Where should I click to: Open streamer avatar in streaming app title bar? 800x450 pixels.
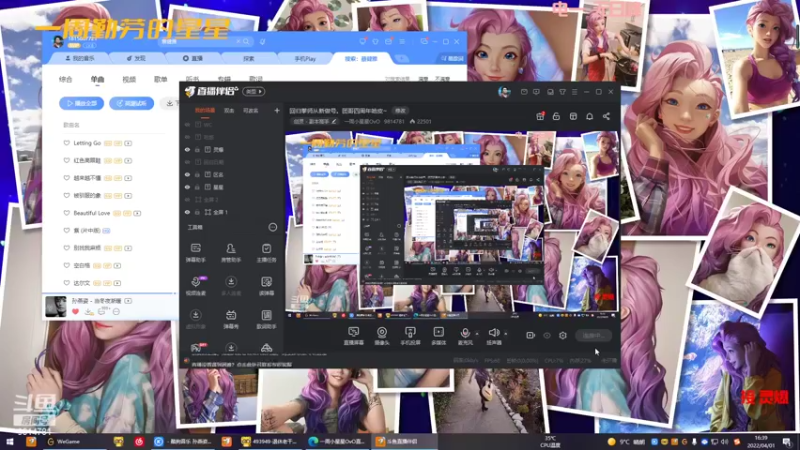point(504,92)
